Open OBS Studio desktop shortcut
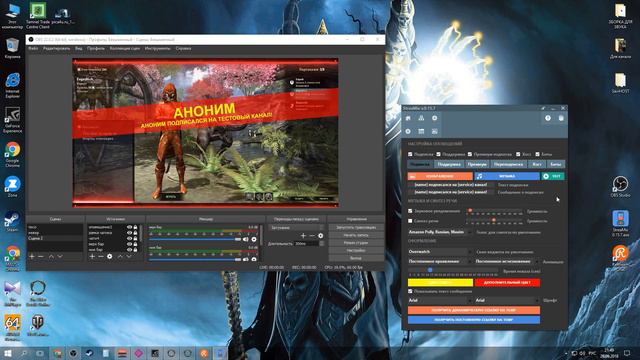 click(x=620, y=186)
